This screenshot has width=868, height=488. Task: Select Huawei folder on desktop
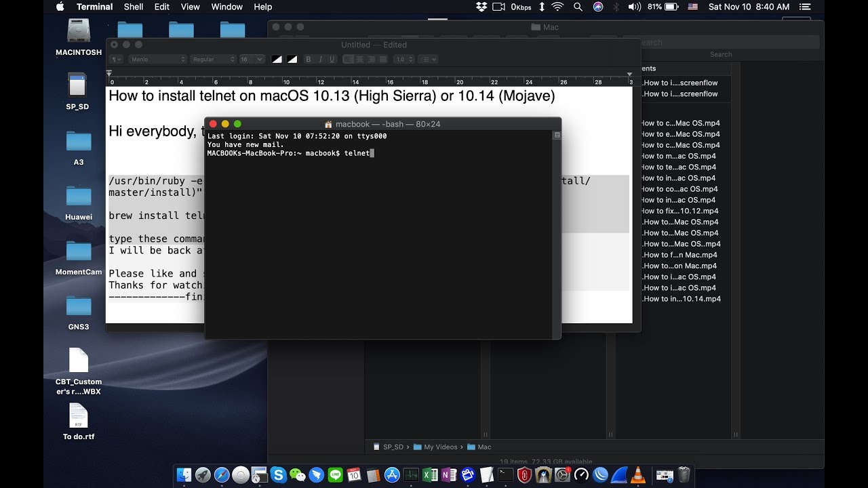tap(79, 203)
